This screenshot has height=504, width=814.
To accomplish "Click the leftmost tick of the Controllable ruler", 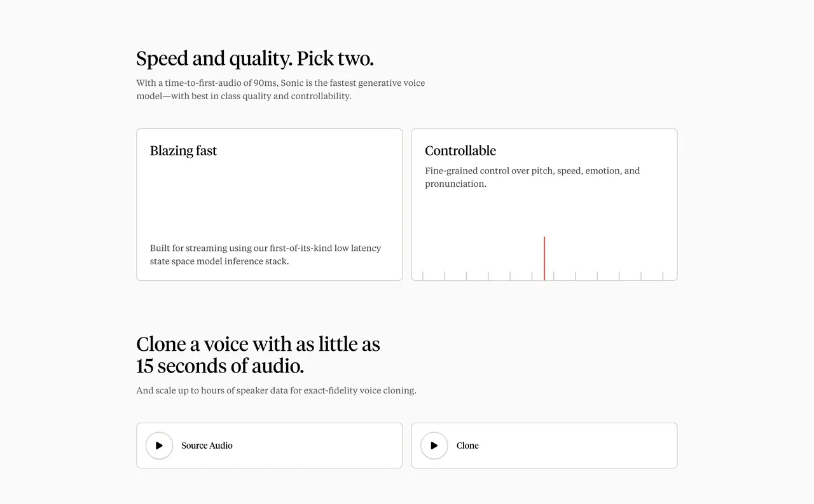I will click(x=423, y=276).
